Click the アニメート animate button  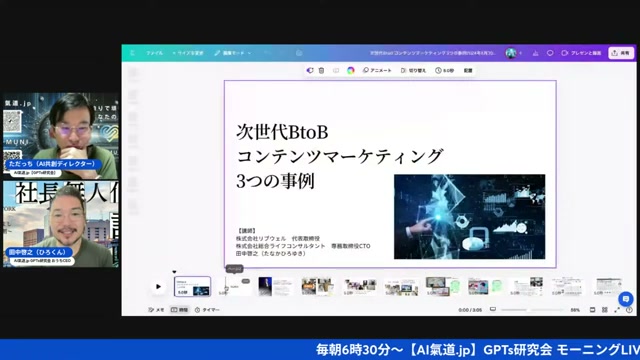377,70
